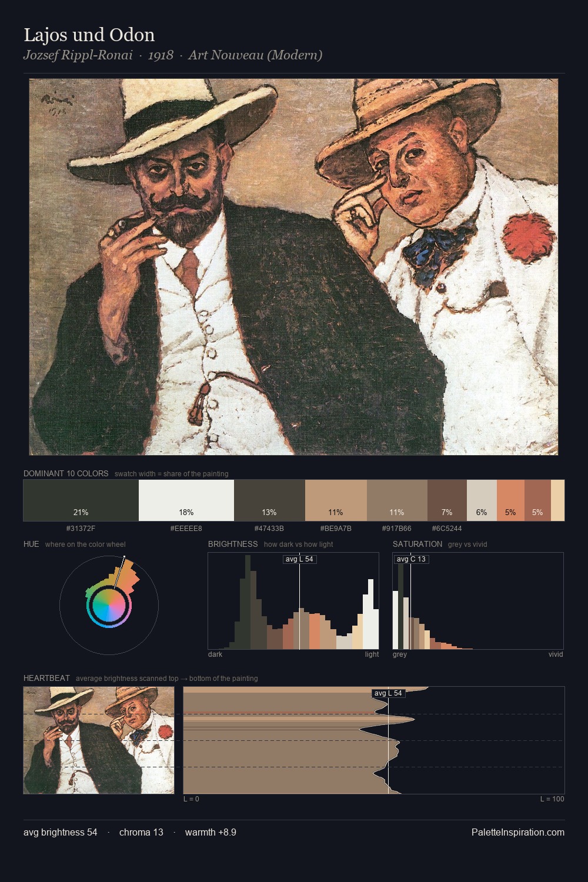Click the avg brightness 54 footer text
This screenshot has width=588, height=882.
pyautogui.click(x=61, y=832)
